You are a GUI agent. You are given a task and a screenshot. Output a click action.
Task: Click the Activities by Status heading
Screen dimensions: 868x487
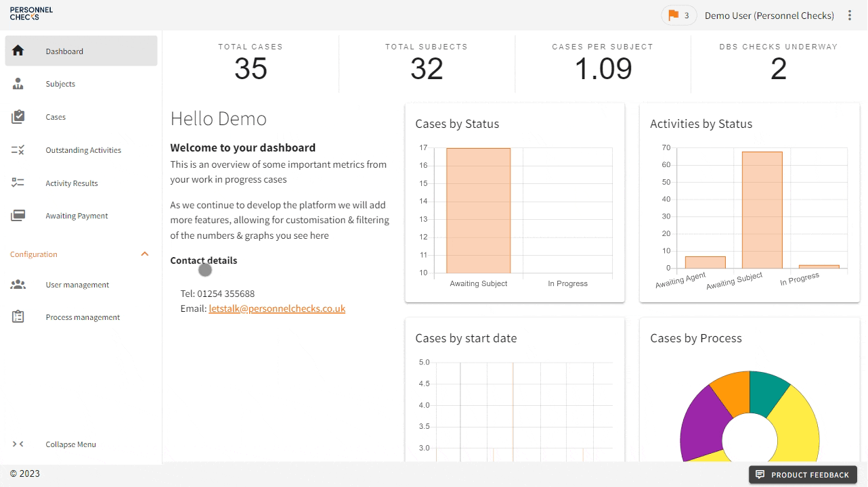701,124
